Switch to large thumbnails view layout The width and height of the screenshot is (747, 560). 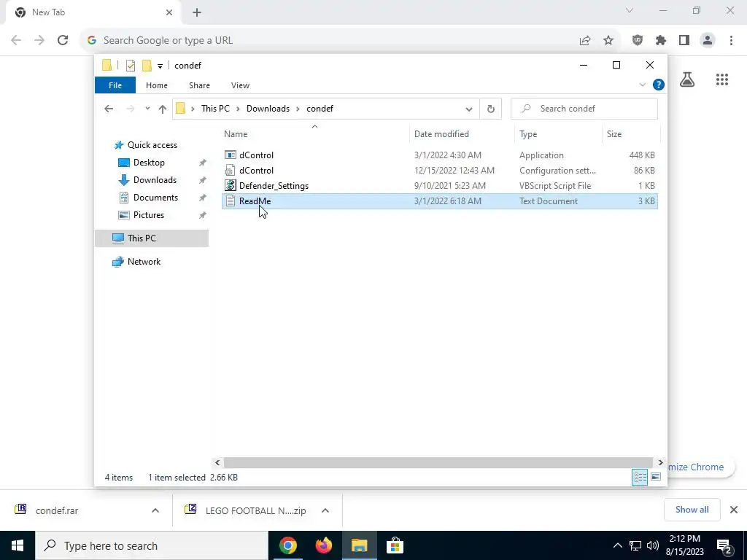click(656, 477)
